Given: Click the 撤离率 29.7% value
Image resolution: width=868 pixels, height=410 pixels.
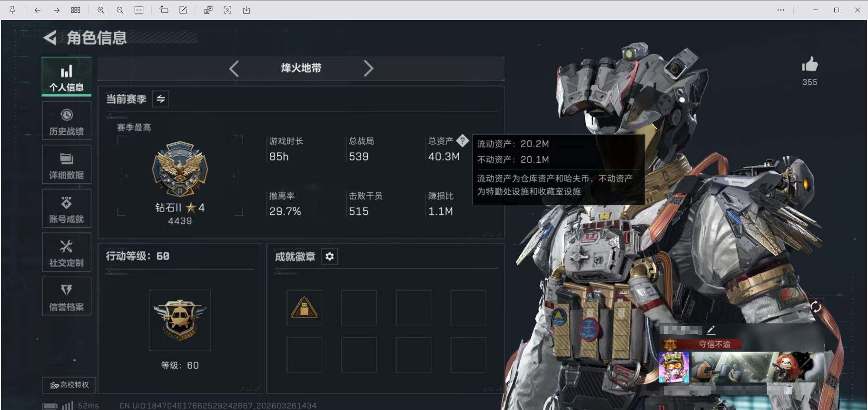Looking at the screenshot, I should [x=285, y=211].
